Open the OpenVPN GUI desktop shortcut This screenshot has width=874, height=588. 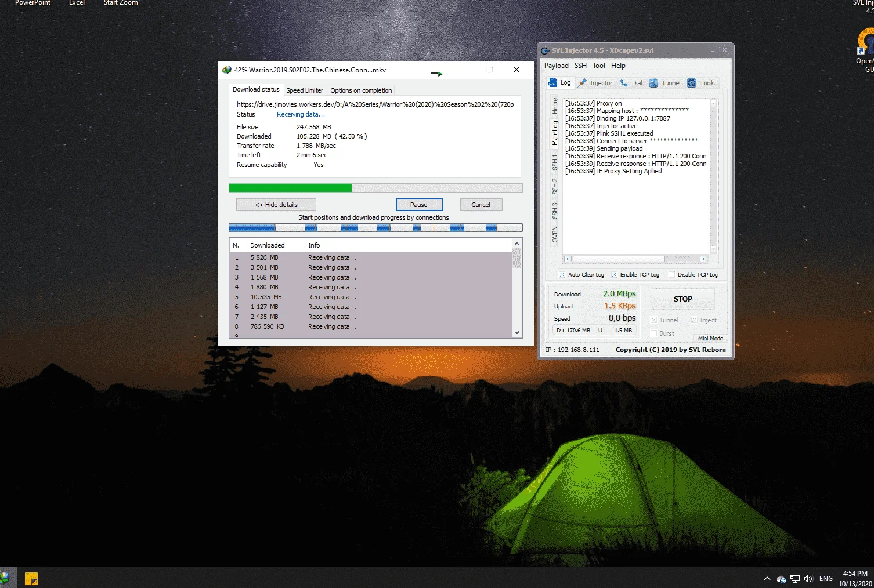865,51
